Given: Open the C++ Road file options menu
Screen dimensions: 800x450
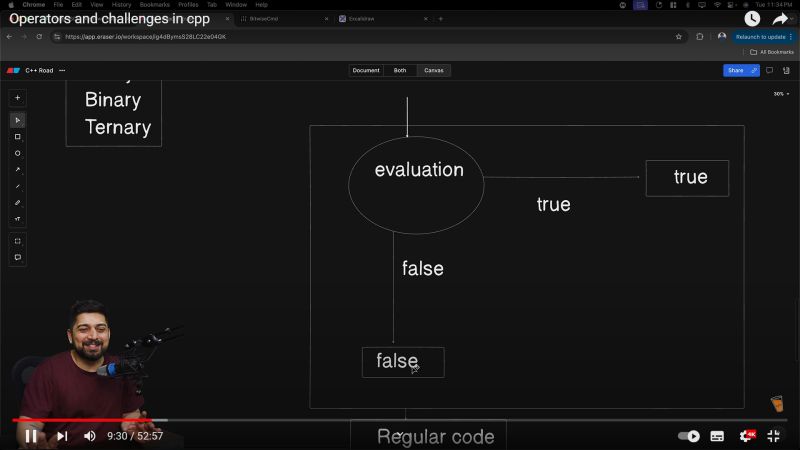Looking at the screenshot, I should (x=62, y=70).
